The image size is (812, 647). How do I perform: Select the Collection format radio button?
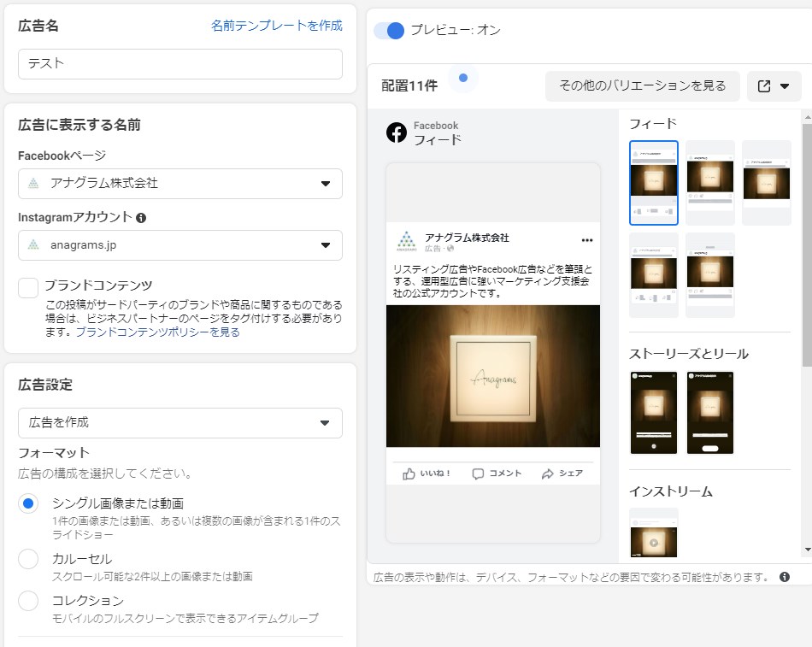tap(28, 601)
